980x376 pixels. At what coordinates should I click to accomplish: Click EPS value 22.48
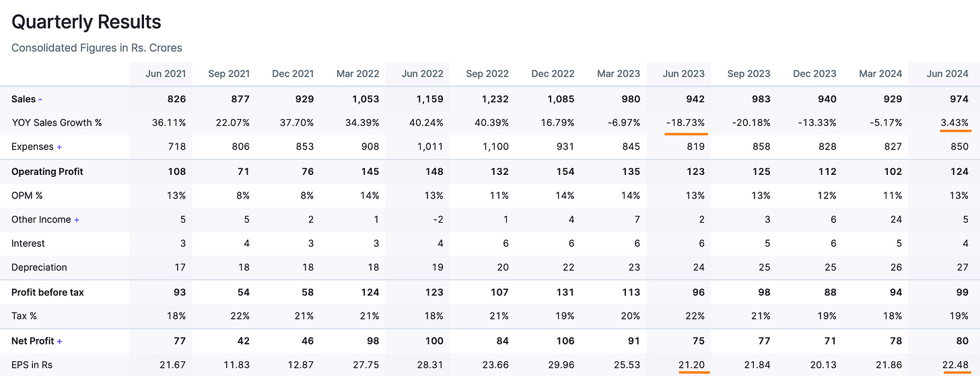click(x=956, y=365)
